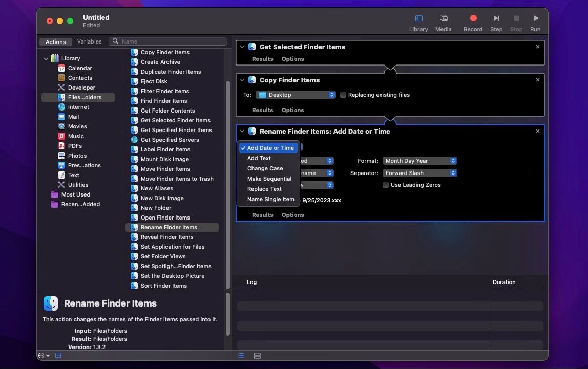Viewport: 588px width, 369px height.
Task: Open the Library panel from the toolbar
Action: [418, 18]
